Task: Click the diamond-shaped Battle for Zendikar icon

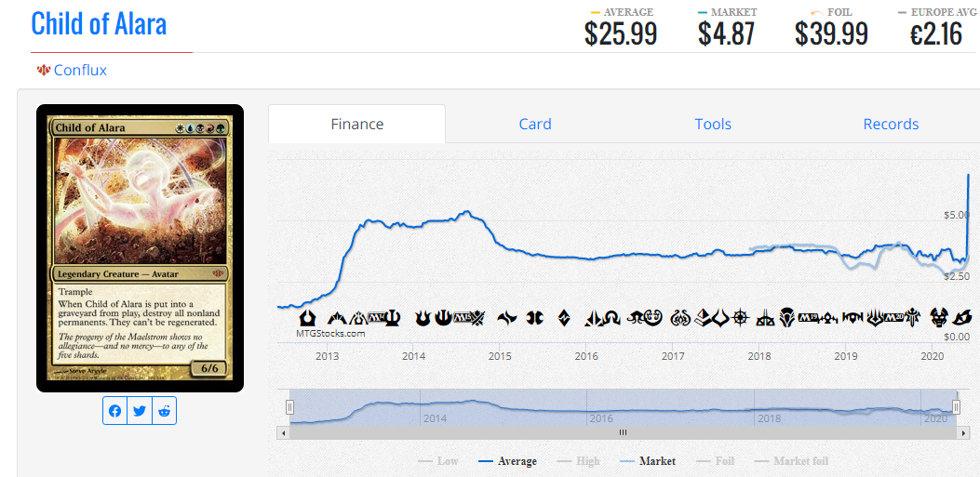Action: (564, 318)
